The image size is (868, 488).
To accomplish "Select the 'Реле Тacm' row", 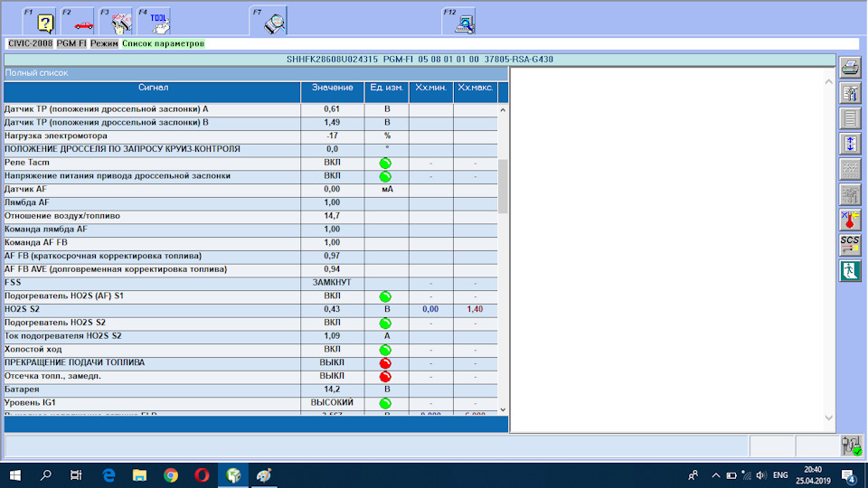I will point(250,163).
